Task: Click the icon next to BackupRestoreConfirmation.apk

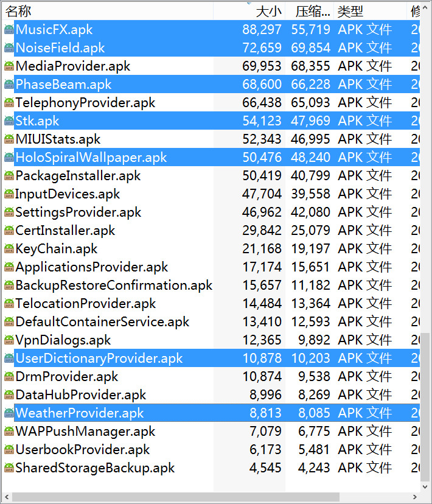Action: pos(9,285)
